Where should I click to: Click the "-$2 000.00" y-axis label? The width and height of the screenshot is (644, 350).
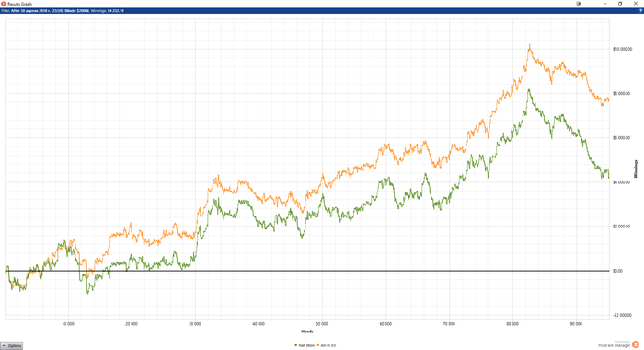[x=622, y=315]
